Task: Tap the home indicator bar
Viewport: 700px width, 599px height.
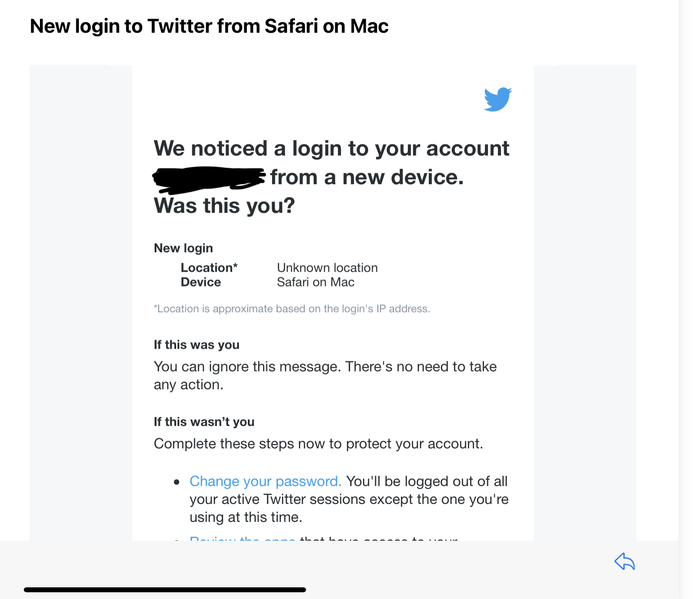Action: coord(165,590)
